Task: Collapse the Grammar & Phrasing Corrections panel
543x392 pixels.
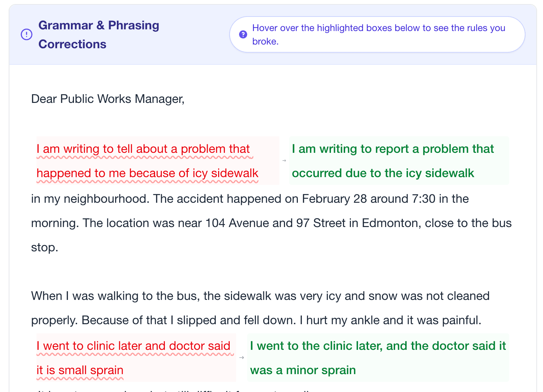Action: click(99, 34)
